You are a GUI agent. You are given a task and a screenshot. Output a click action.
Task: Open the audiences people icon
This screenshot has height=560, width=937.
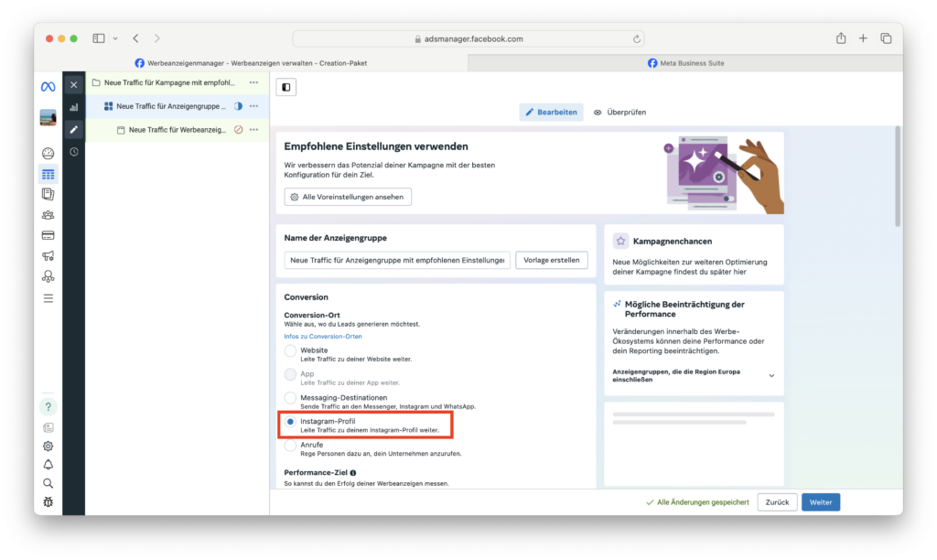pos(48,215)
